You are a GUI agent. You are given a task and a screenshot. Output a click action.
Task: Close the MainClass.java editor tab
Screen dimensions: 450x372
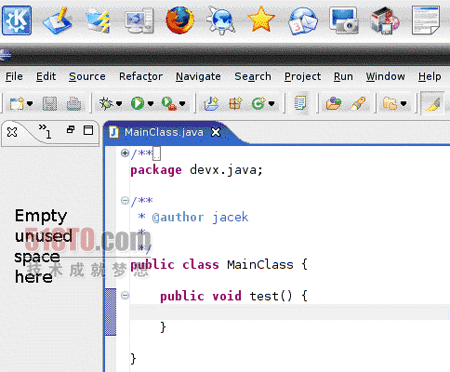point(216,132)
